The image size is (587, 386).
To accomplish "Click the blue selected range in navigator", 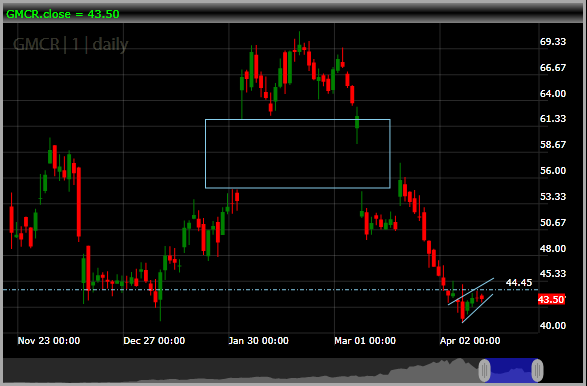I will pyautogui.click(x=511, y=370).
